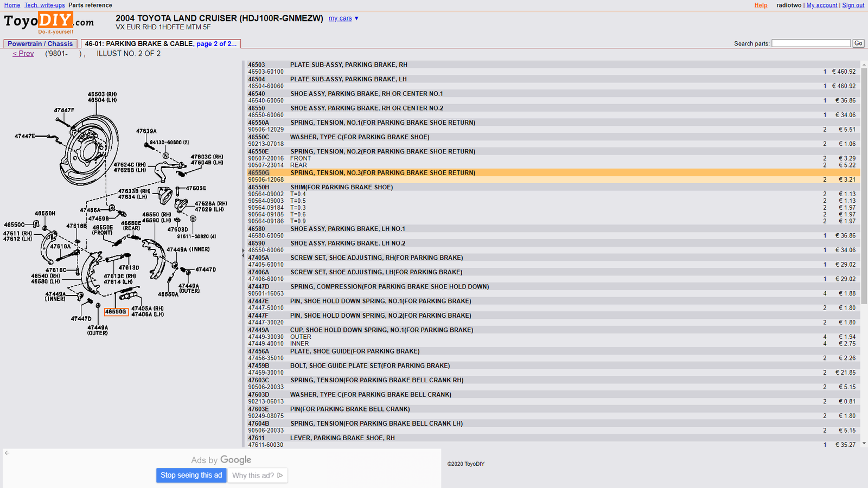The width and height of the screenshot is (868, 488).
Task: Click the Why this ad info icon
Action: [280, 476]
